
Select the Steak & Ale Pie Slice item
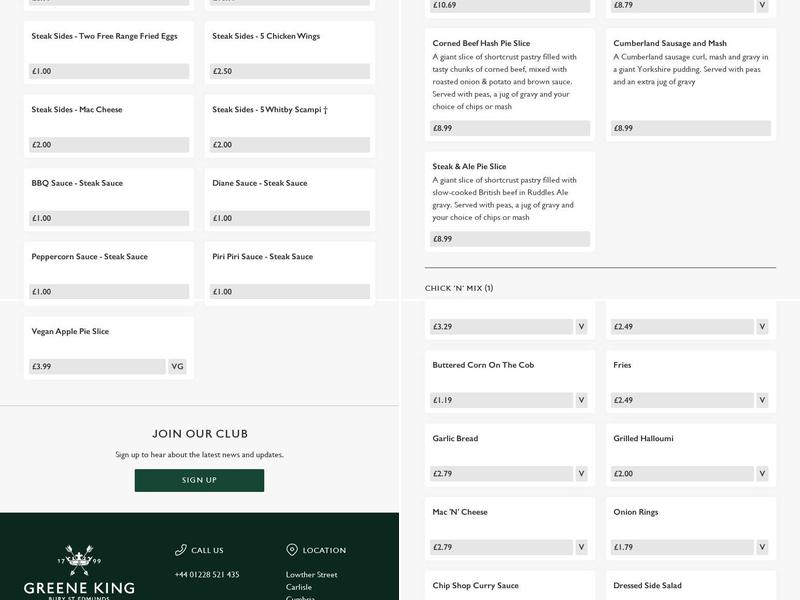tap(509, 200)
